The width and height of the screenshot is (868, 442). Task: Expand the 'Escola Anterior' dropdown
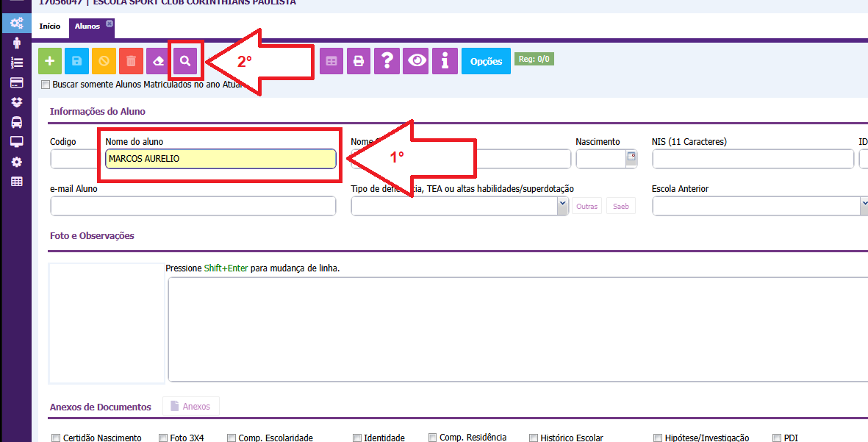point(864,206)
